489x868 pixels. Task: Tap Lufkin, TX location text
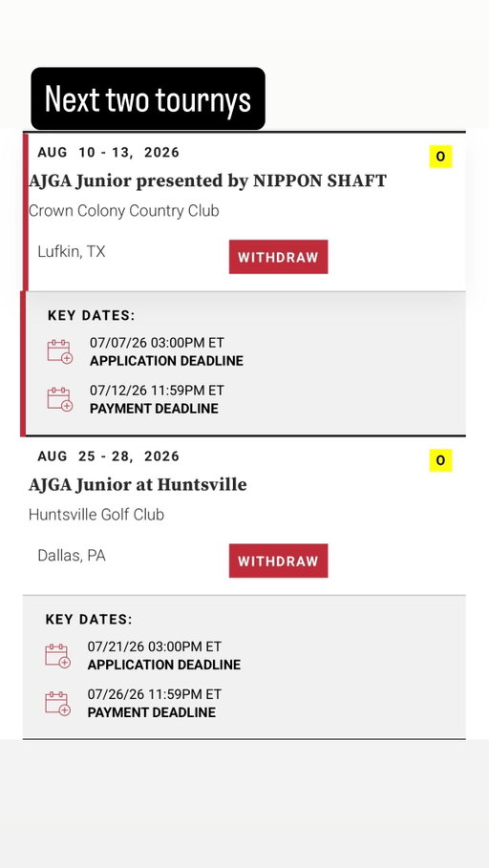coord(72,252)
